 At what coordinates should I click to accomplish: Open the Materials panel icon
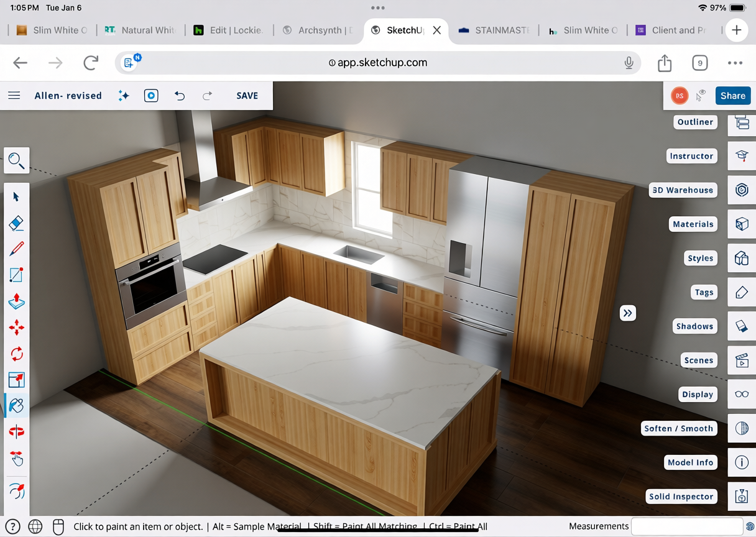tap(742, 224)
